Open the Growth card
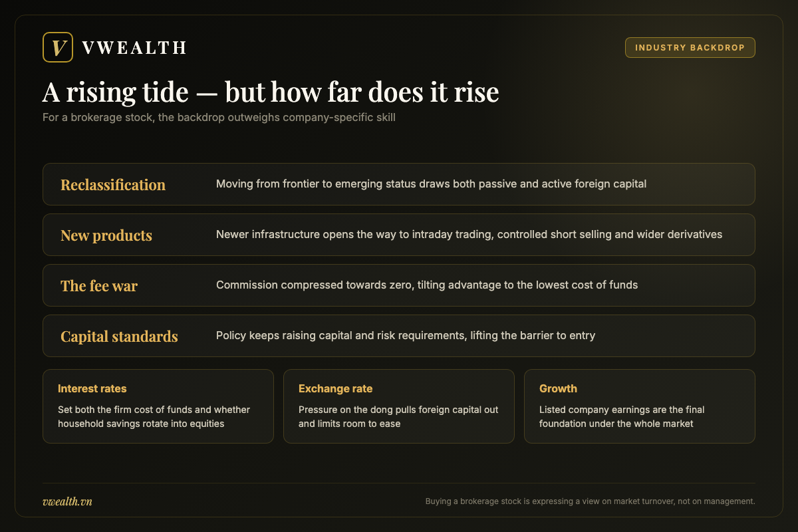798x532 pixels. pyautogui.click(x=640, y=406)
